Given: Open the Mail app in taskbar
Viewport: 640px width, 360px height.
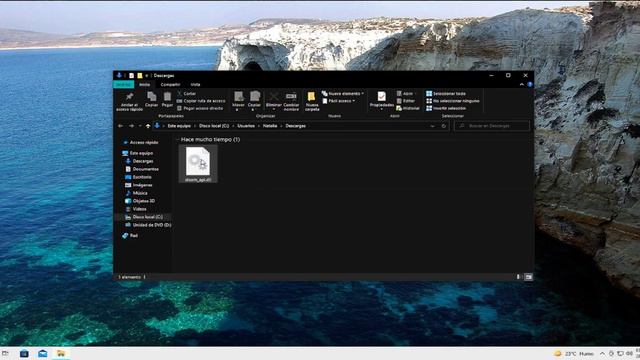Looking at the screenshot, I should (42, 353).
